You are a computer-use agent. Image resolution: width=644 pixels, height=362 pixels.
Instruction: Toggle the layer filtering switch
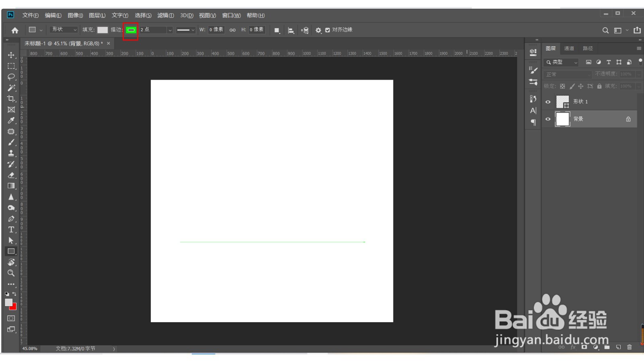pyautogui.click(x=640, y=62)
